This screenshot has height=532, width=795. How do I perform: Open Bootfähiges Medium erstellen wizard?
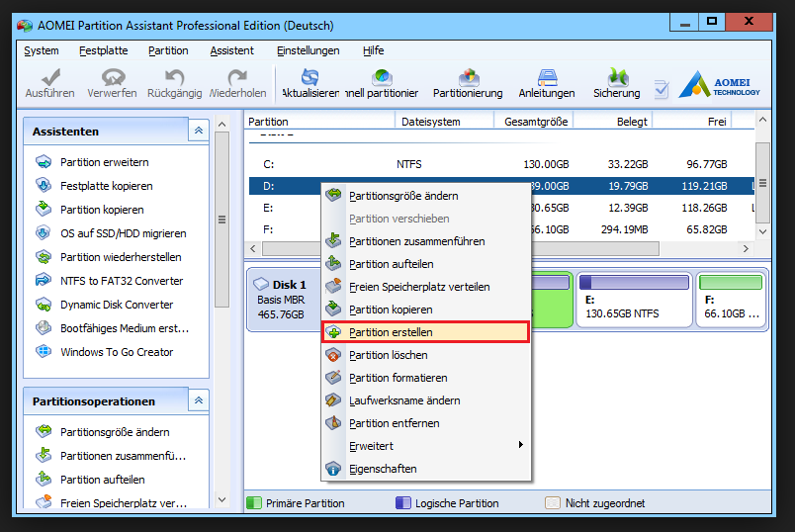pos(125,328)
